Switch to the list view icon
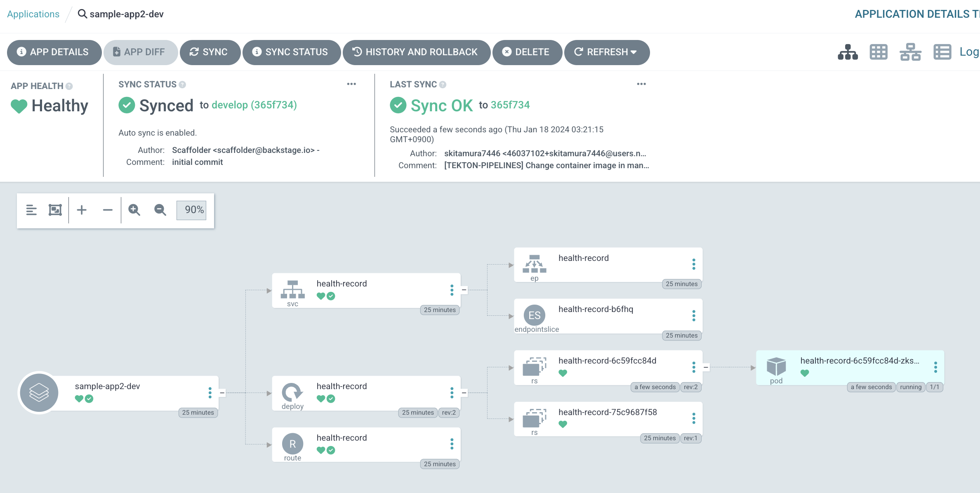The width and height of the screenshot is (980, 493). (942, 52)
